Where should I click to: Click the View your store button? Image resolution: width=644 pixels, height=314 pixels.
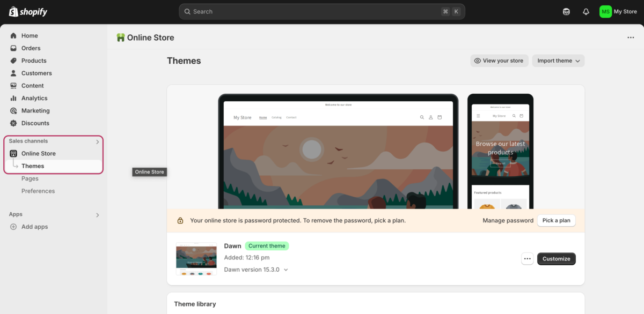[x=499, y=61]
